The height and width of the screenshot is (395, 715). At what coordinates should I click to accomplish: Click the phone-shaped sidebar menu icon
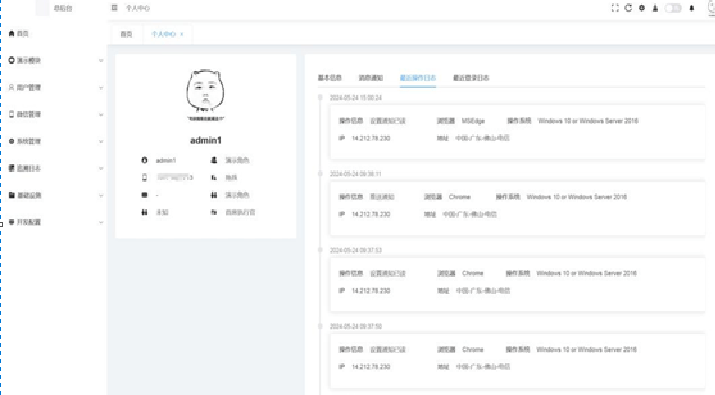coord(11,114)
